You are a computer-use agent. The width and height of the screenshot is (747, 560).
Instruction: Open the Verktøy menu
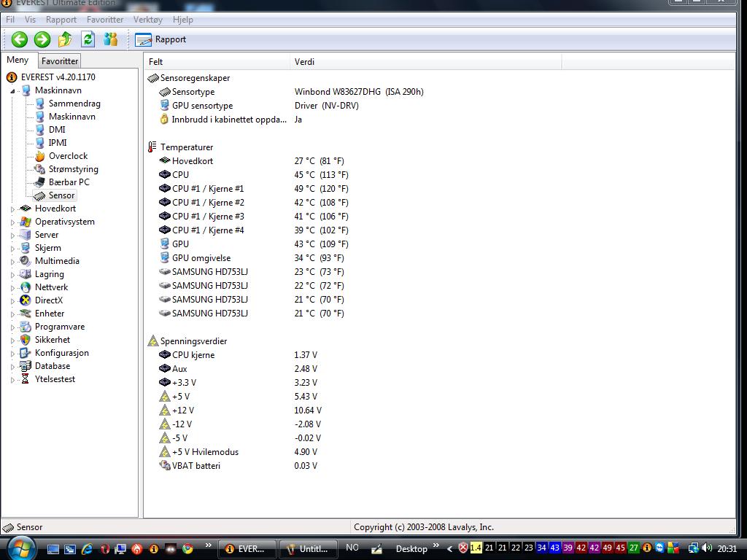(x=147, y=20)
